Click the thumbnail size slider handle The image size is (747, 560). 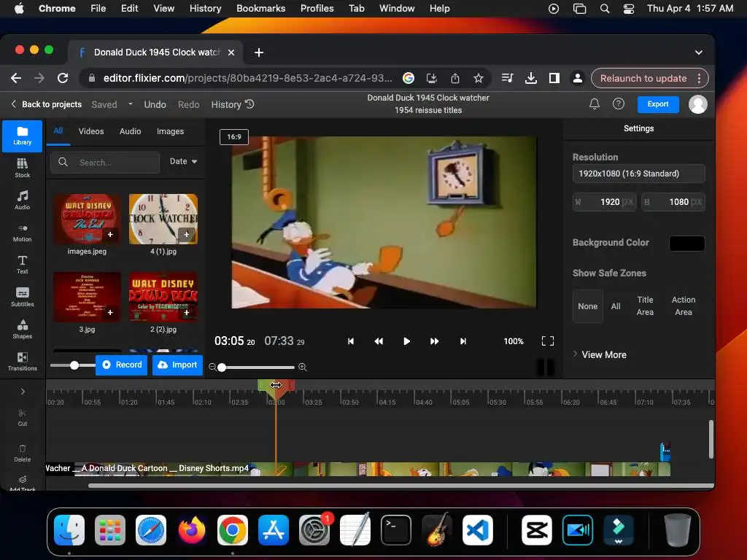tap(74, 365)
